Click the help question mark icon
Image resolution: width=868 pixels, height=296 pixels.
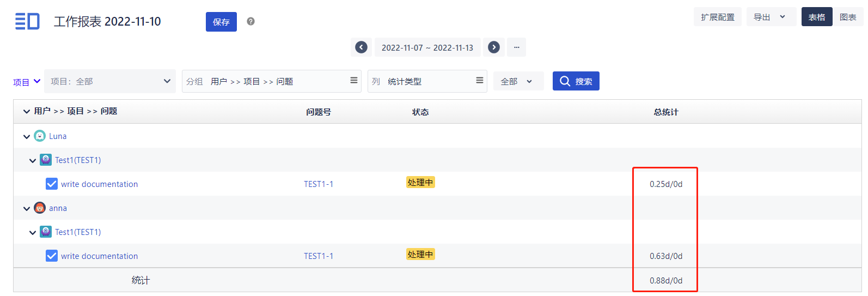pos(250,21)
